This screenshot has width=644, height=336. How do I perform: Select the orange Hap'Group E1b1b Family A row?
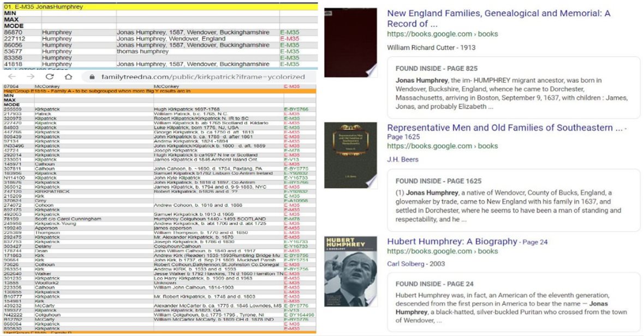[x=158, y=91]
